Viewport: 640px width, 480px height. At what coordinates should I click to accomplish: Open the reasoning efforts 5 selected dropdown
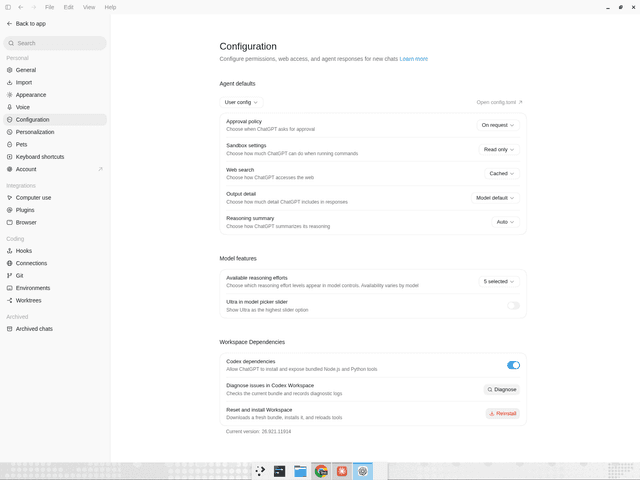pyautogui.click(x=499, y=282)
